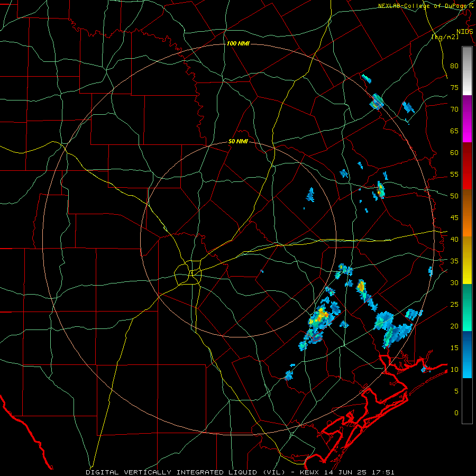The width and height of the screenshot is (476, 476).
Task: Click the "NIDS" label above the legend
Action: (465, 32)
